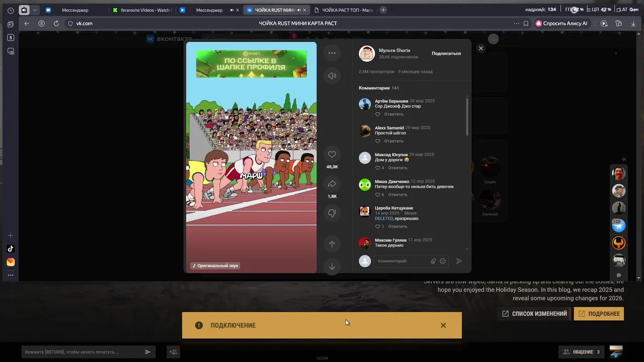Open chat bubble with 130 badge

618,226
